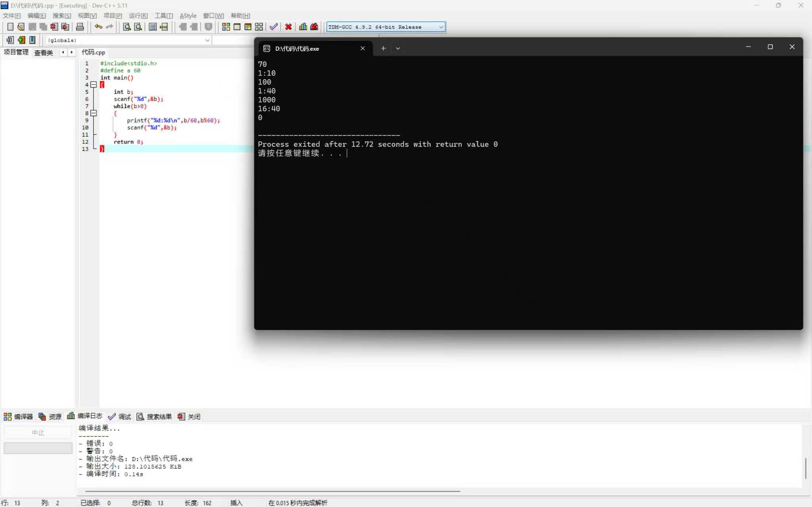Click the New file toolbar icon
This screenshot has width=812, height=507.
click(10, 27)
